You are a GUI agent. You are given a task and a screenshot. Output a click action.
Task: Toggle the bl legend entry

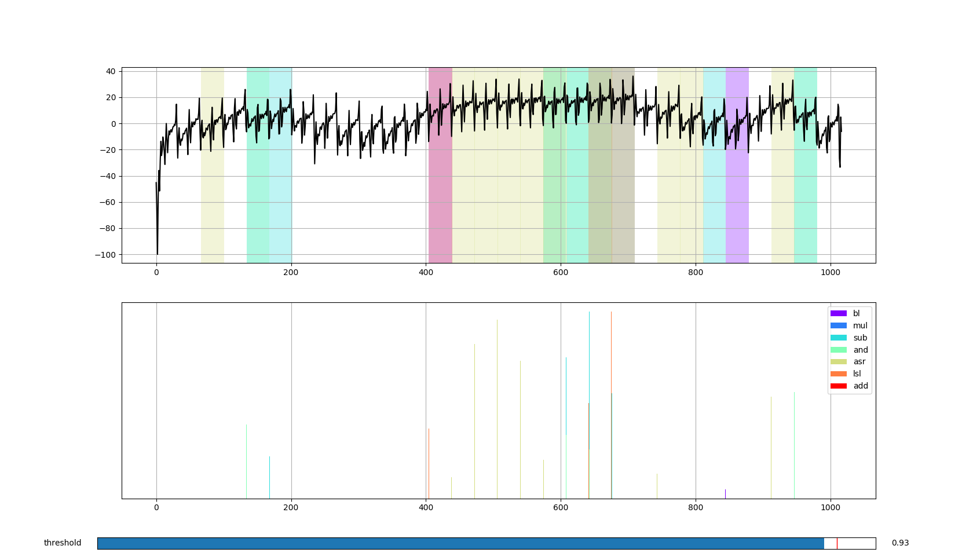point(856,313)
